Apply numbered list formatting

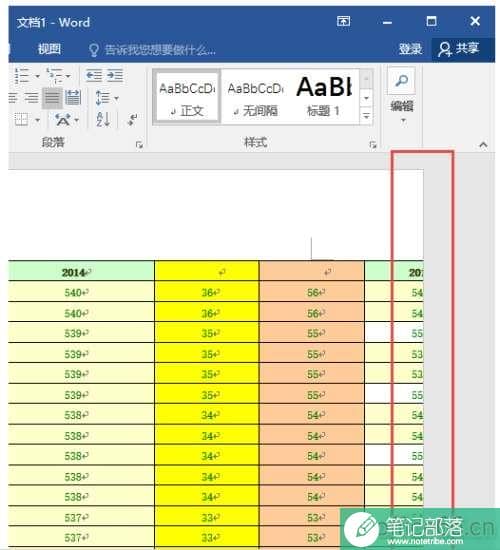[x=22, y=75]
